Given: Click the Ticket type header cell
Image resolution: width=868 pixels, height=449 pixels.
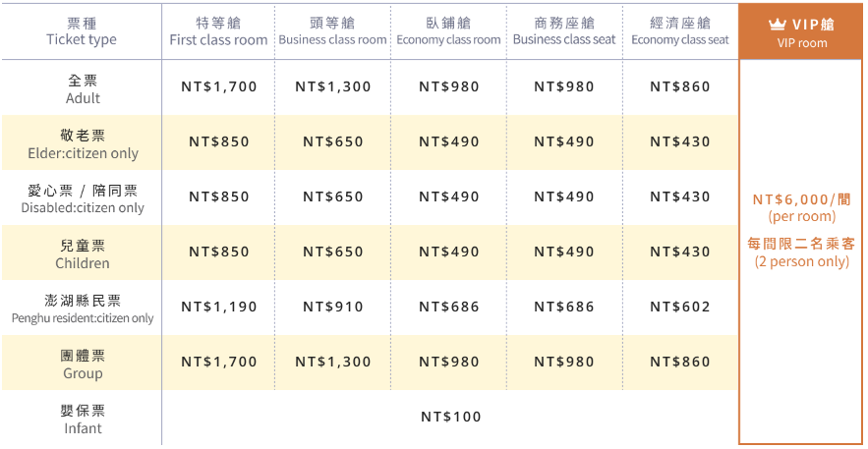Looking at the screenshot, I should pyautogui.click(x=82, y=31).
